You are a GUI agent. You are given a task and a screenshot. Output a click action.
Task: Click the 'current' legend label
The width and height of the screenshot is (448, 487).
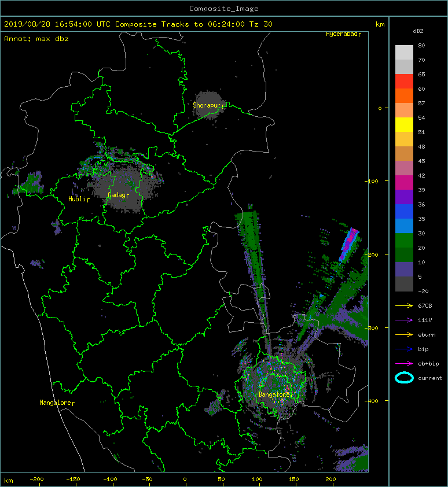[x=430, y=378]
